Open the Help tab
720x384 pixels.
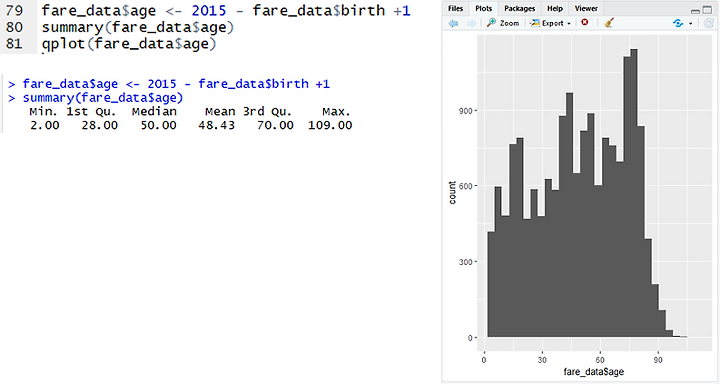(x=555, y=8)
